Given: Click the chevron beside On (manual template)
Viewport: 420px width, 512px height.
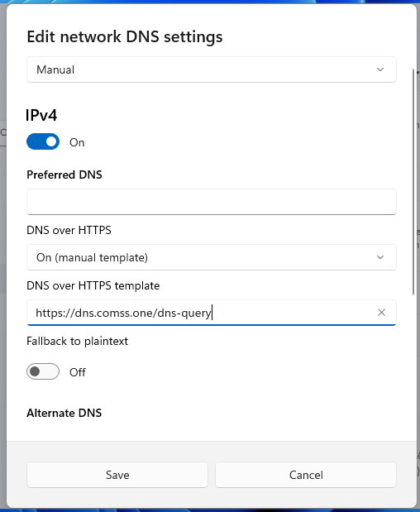Looking at the screenshot, I should pyautogui.click(x=379, y=257).
